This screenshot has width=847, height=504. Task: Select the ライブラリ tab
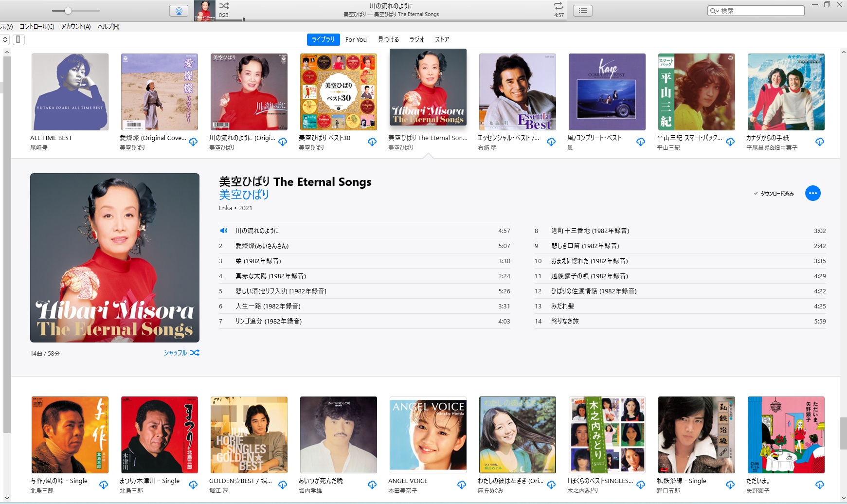click(x=323, y=39)
